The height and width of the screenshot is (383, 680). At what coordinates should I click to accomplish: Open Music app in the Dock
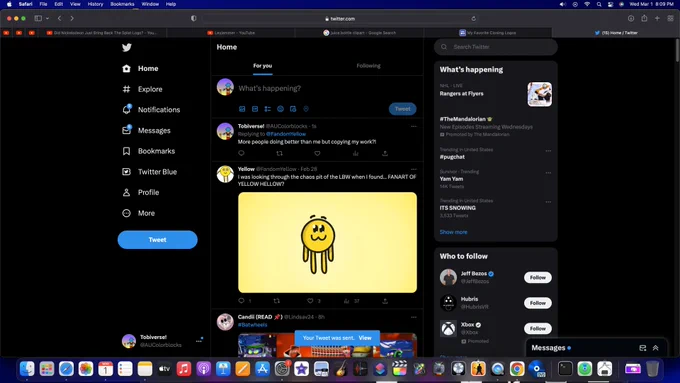click(184, 369)
